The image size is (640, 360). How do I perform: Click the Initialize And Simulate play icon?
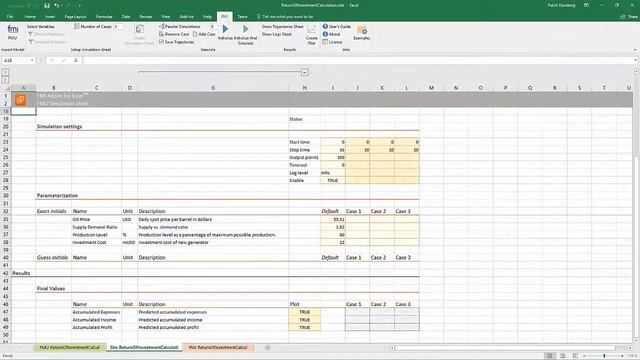pyautogui.click(x=245, y=29)
